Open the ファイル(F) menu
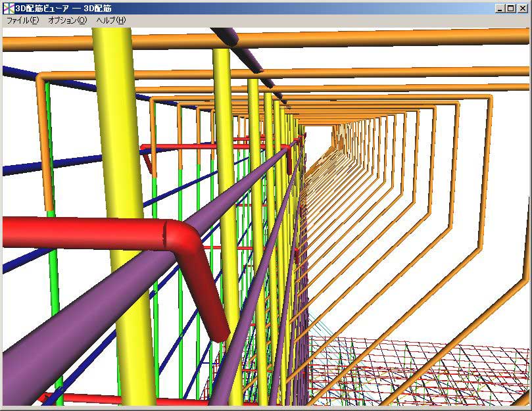The height and width of the screenshot is (411, 532). [23, 20]
